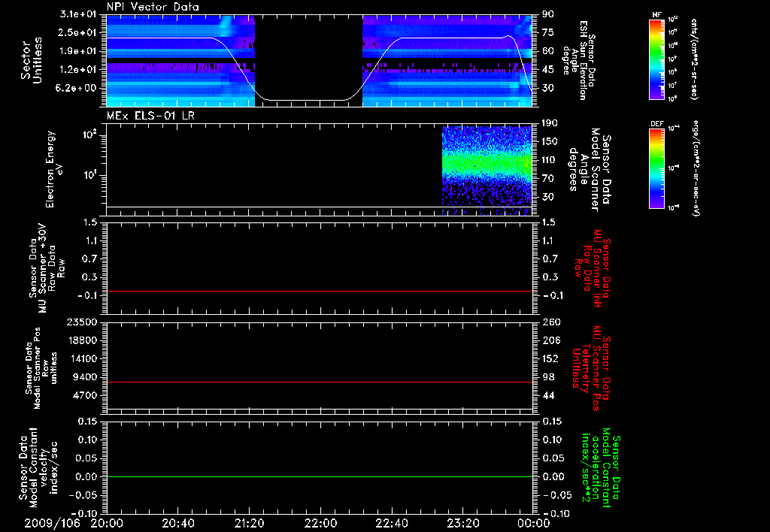Click the 70 scanner angle tick label
The height and width of the screenshot is (532, 770).
tap(548, 179)
